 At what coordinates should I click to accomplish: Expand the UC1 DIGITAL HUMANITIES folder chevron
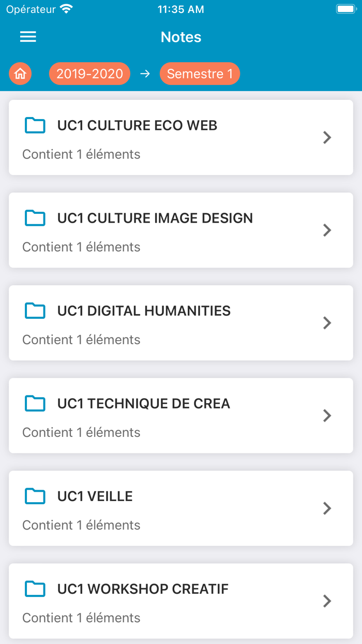pos(327,323)
